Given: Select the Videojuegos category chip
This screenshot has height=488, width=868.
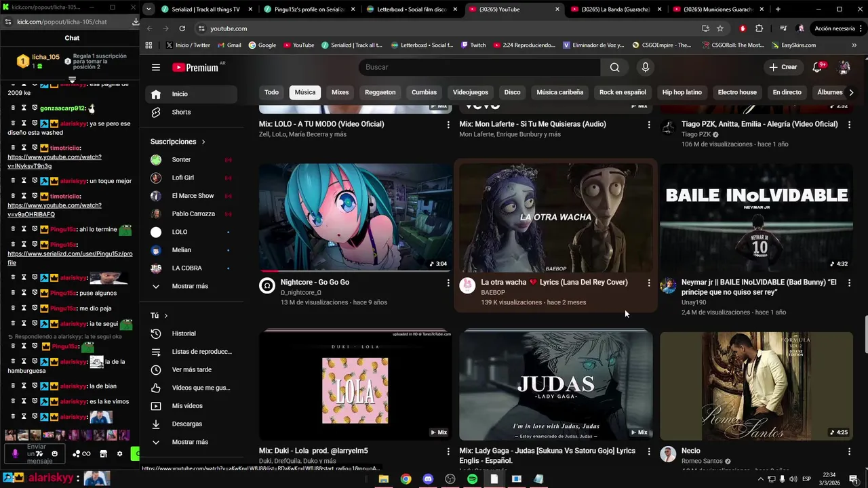Looking at the screenshot, I should point(471,92).
